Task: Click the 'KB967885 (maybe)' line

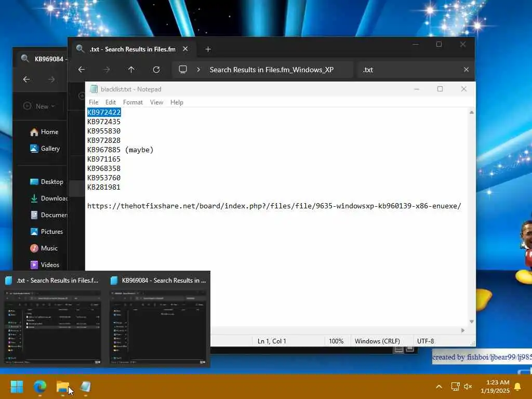Action: coord(121,150)
